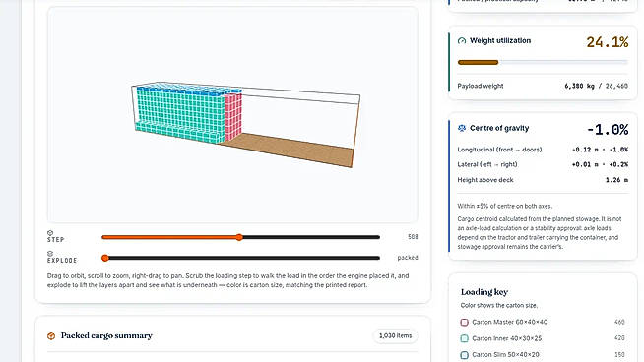Click the Lateral (left → right) row label
This screenshot has width=644, height=362.
click(487, 164)
